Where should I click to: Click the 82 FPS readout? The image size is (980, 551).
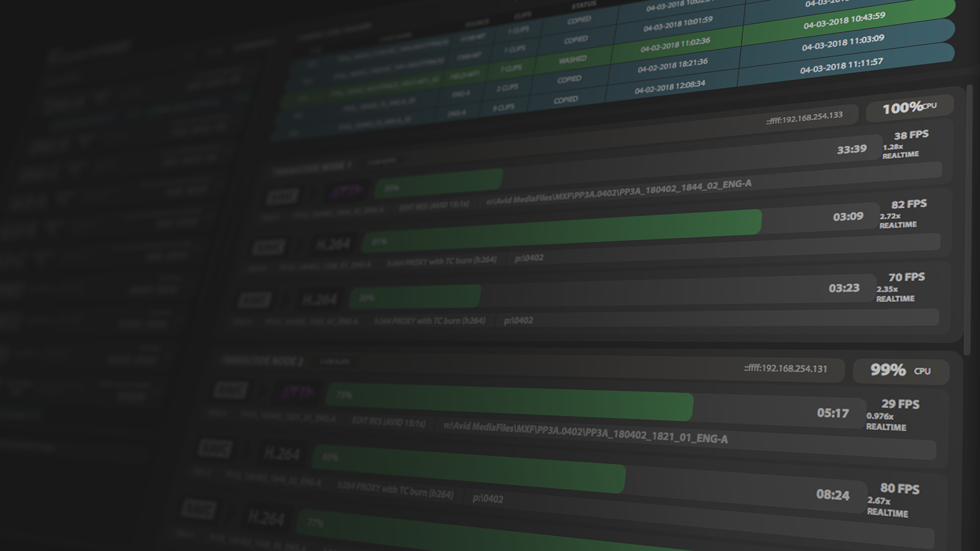[909, 204]
